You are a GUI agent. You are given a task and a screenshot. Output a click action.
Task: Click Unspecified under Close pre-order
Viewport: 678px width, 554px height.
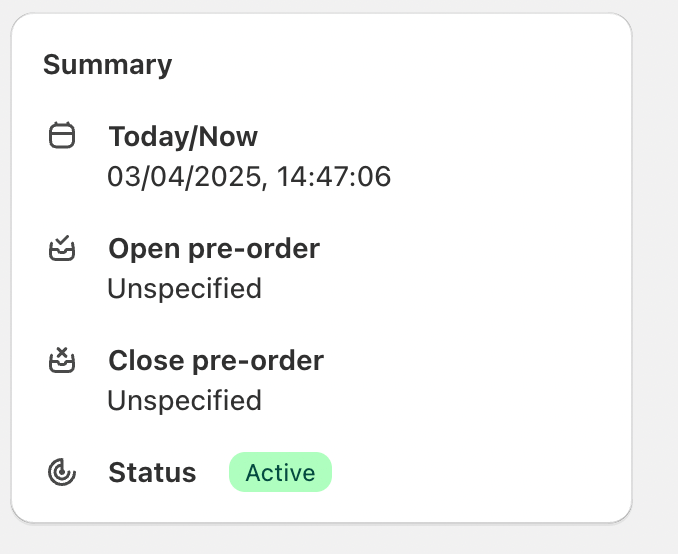pyautogui.click(x=185, y=400)
